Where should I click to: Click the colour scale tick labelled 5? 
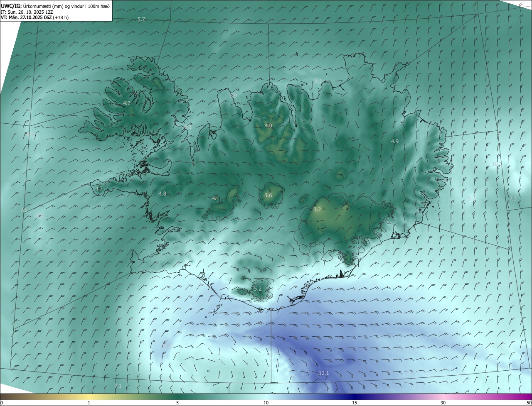[177, 403]
